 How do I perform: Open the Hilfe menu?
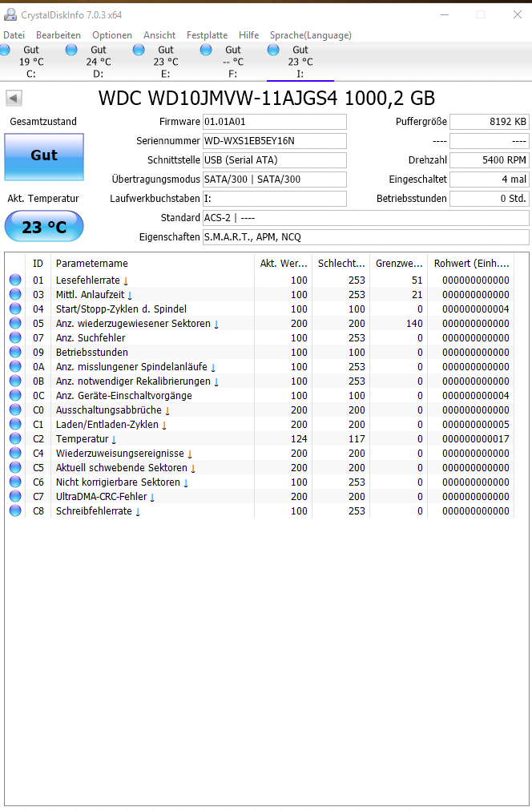[x=248, y=35]
